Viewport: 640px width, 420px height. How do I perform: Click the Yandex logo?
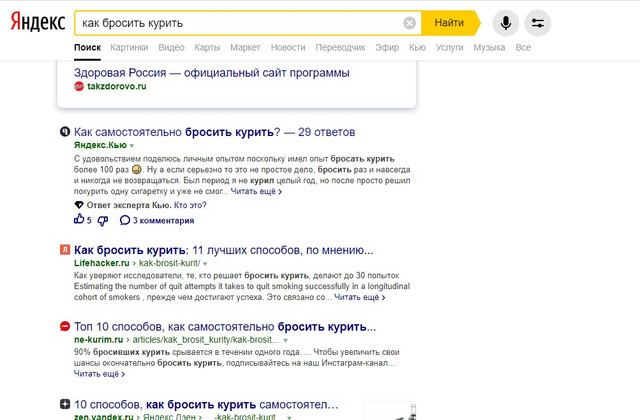point(38,22)
